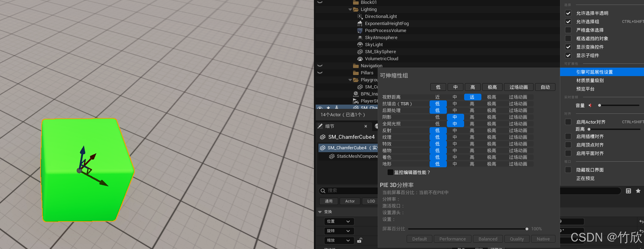Click the StaticMeshComponent icon in details
This screenshot has width=644, height=249.
pos(332,156)
